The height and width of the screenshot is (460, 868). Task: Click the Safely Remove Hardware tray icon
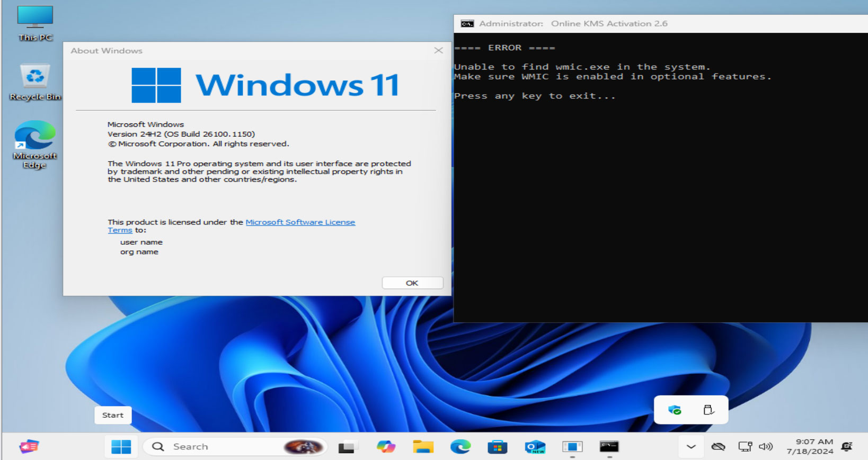click(708, 410)
